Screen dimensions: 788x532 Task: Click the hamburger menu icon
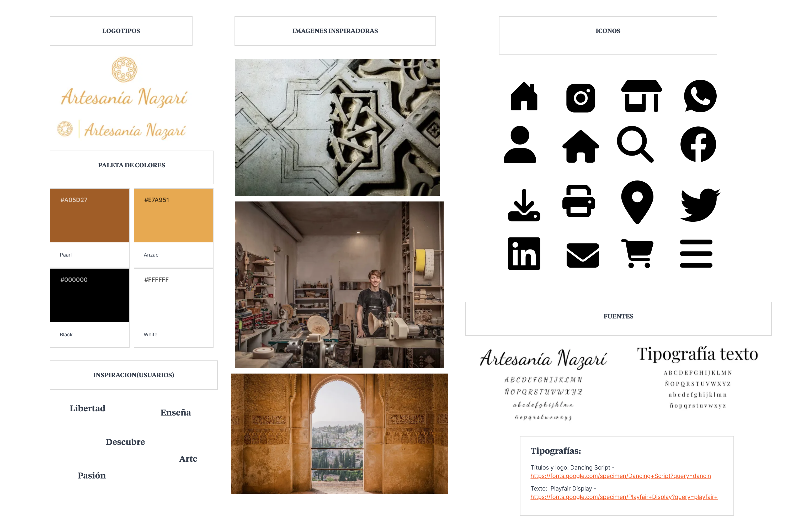point(696,253)
